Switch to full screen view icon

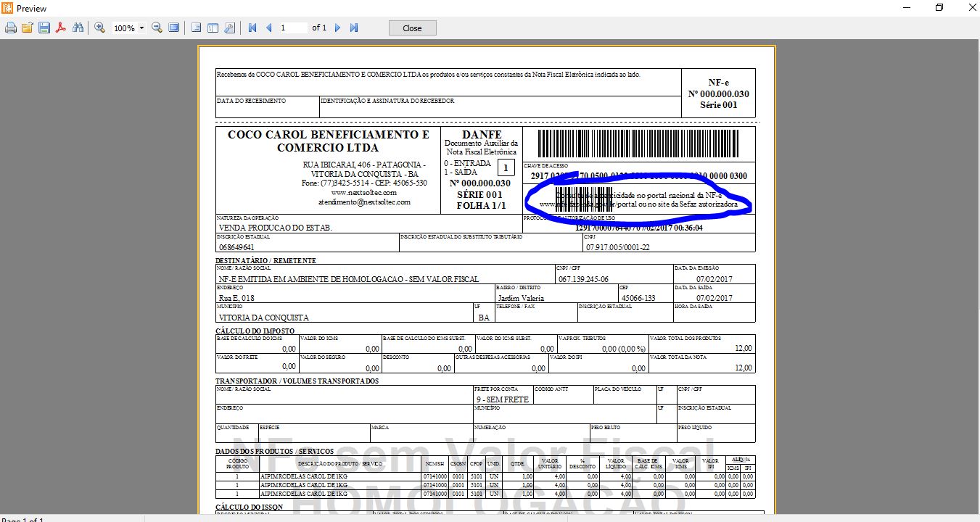(x=173, y=28)
